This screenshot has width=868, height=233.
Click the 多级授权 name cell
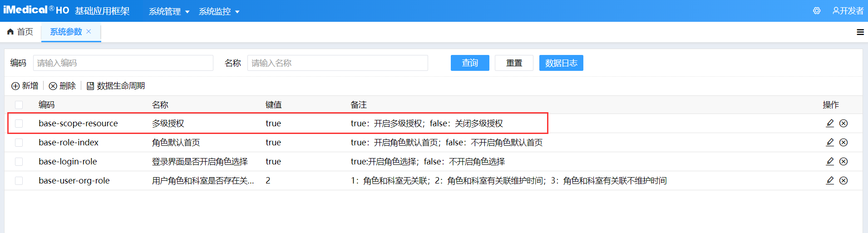coord(168,123)
